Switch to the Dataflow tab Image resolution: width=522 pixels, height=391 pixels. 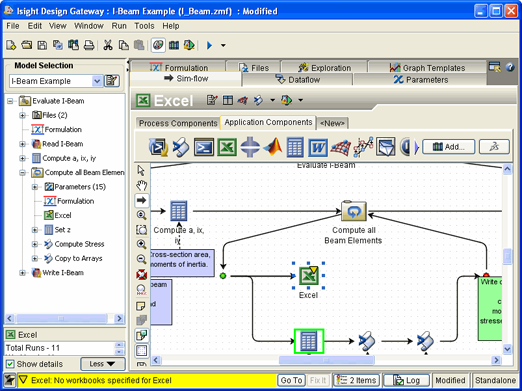pyautogui.click(x=297, y=80)
